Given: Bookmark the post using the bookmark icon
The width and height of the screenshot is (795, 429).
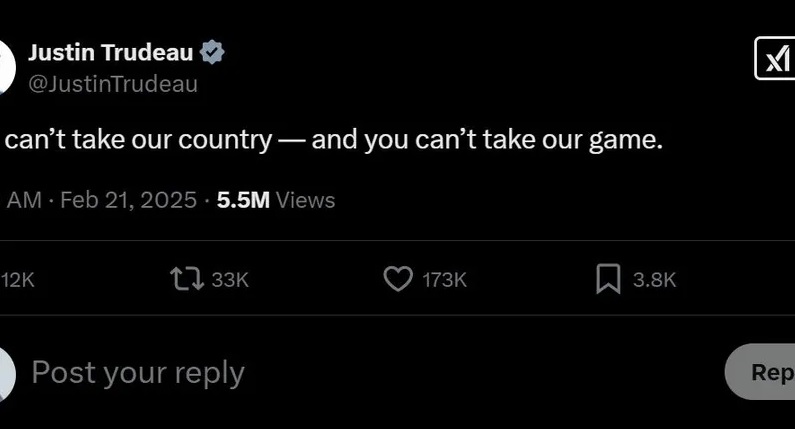Looking at the screenshot, I should 608,279.
